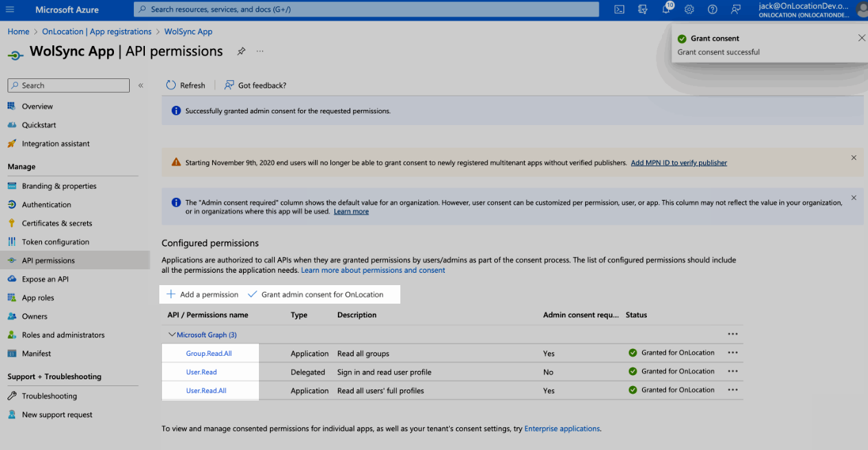Click the help question mark icon
This screenshot has height=450, width=868.
[x=713, y=10]
